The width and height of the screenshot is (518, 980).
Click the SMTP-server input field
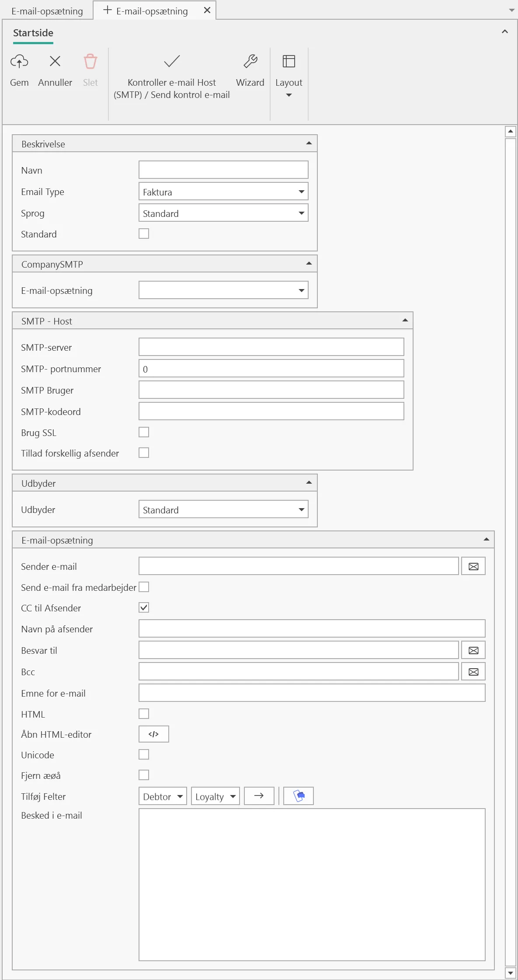tap(271, 347)
